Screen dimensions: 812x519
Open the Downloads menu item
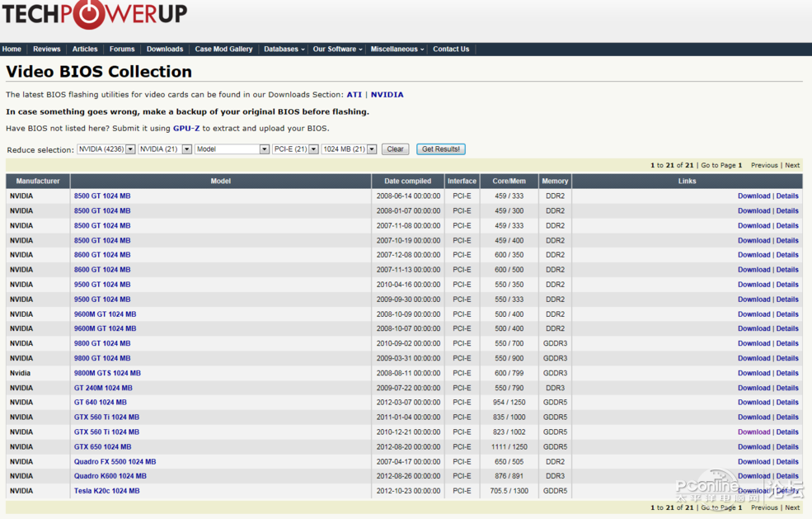click(165, 50)
